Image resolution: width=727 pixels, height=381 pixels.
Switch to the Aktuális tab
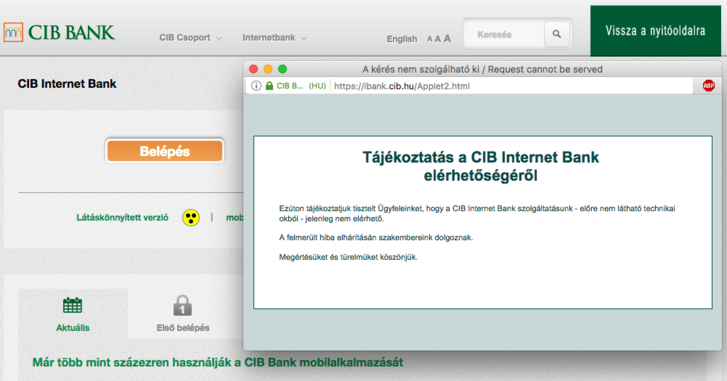pyautogui.click(x=73, y=314)
